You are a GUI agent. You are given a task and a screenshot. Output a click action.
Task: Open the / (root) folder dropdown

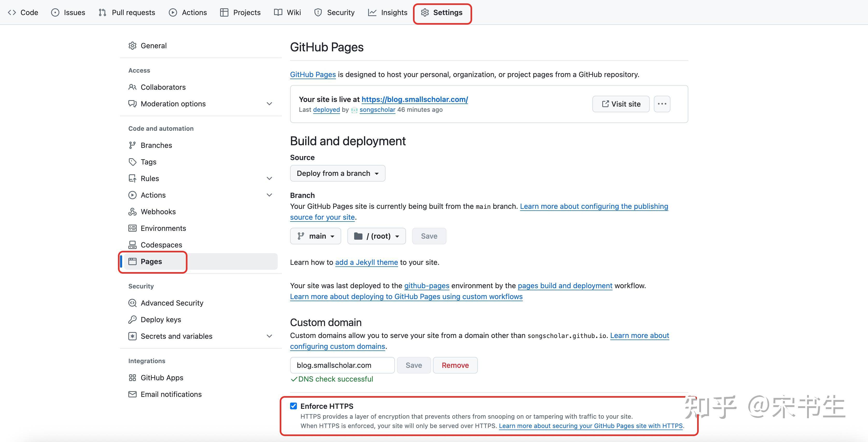[x=376, y=236]
